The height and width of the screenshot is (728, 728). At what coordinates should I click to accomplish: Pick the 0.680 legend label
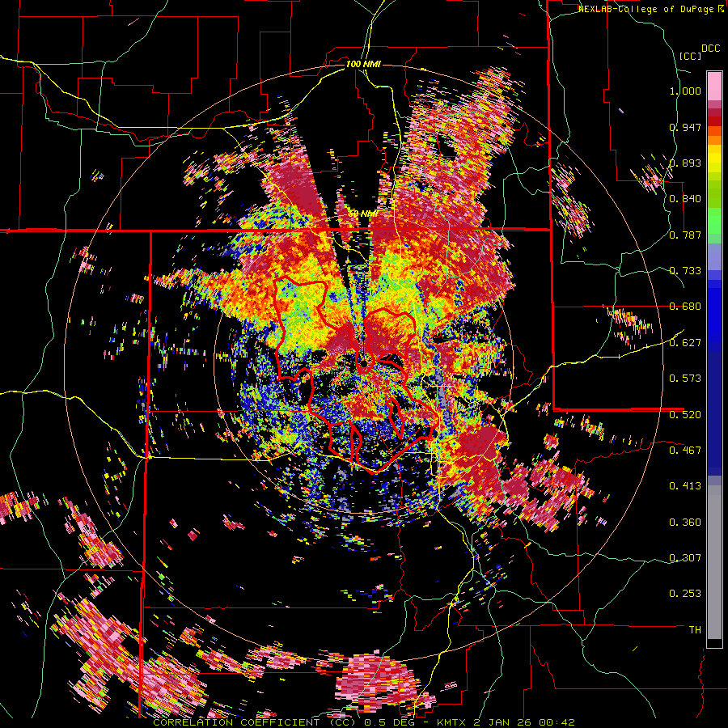click(685, 307)
